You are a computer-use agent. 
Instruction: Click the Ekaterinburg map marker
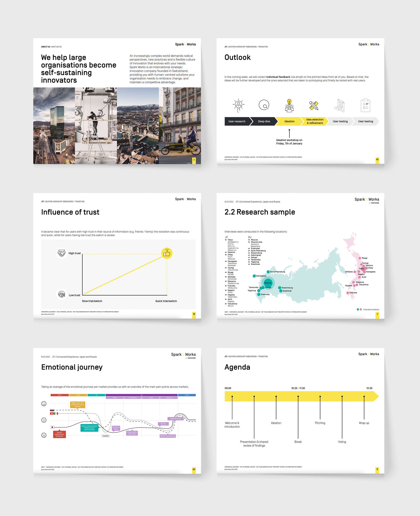click(280, 288)
